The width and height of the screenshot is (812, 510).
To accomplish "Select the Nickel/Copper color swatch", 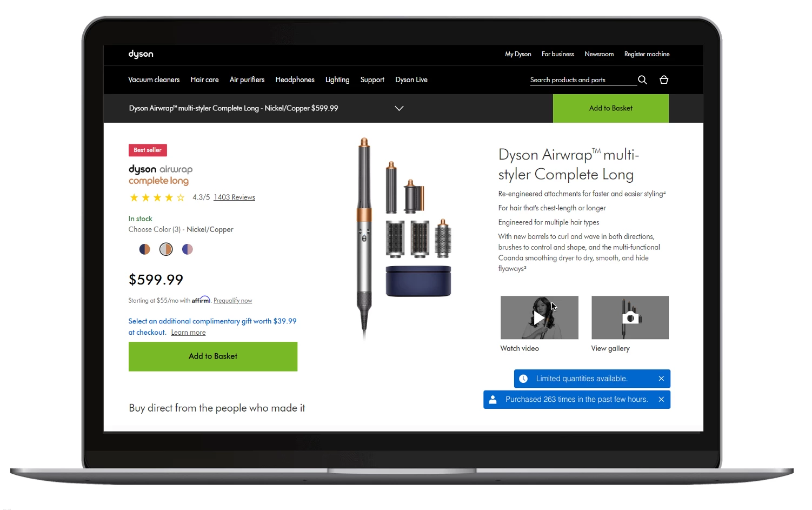I will 166,249.
